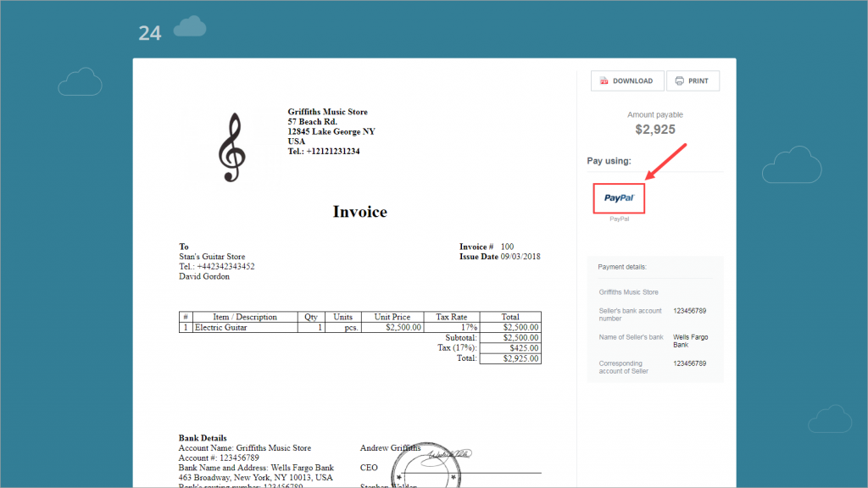This screenshot has width=868, height=488.
Task: Click the 'Bank Name and Address' line
Action: 256,468
